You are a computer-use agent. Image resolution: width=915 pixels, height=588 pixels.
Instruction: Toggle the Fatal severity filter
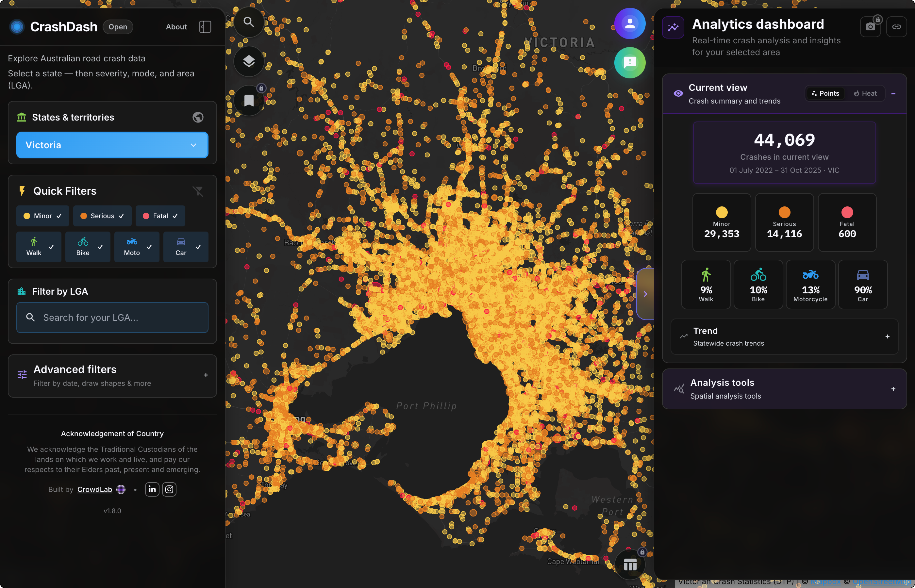tap(160, 216)
